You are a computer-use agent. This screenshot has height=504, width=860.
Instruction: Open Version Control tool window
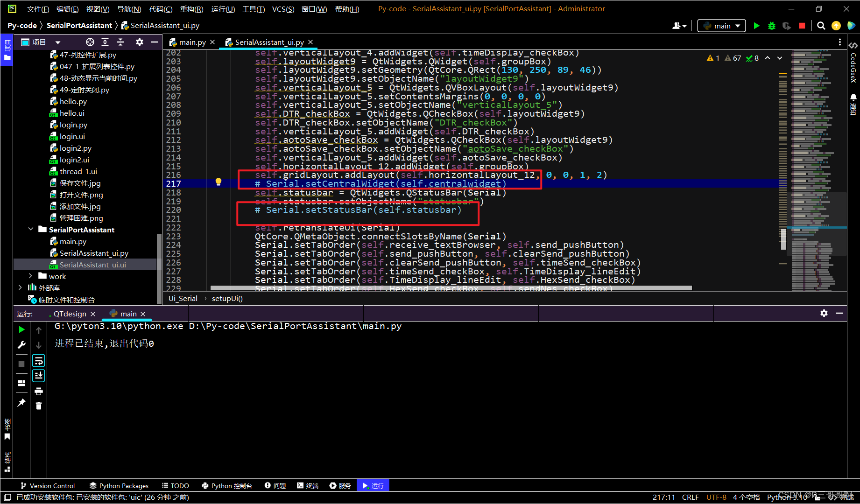click(48, 485)
